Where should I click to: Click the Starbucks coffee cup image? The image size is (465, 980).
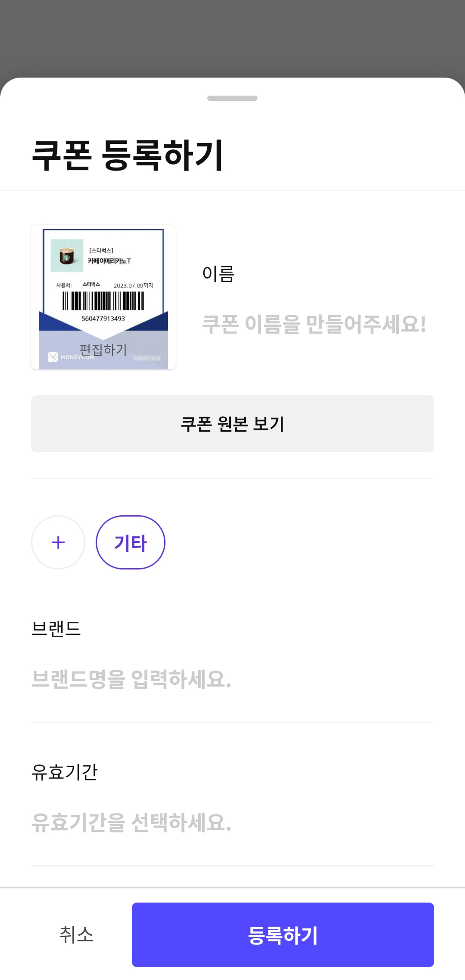click(67, 255)
